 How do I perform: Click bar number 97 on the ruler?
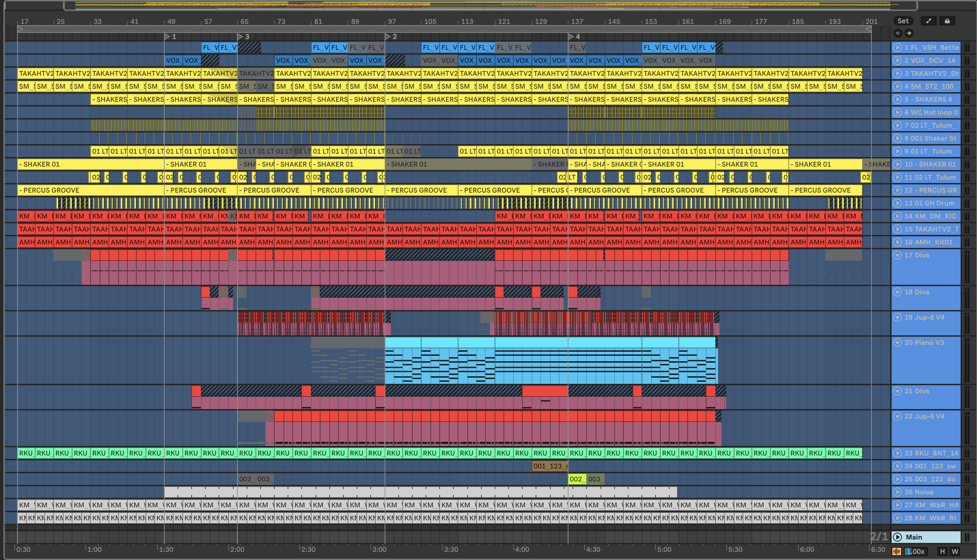pyautogui.click(x=392, y=22)
